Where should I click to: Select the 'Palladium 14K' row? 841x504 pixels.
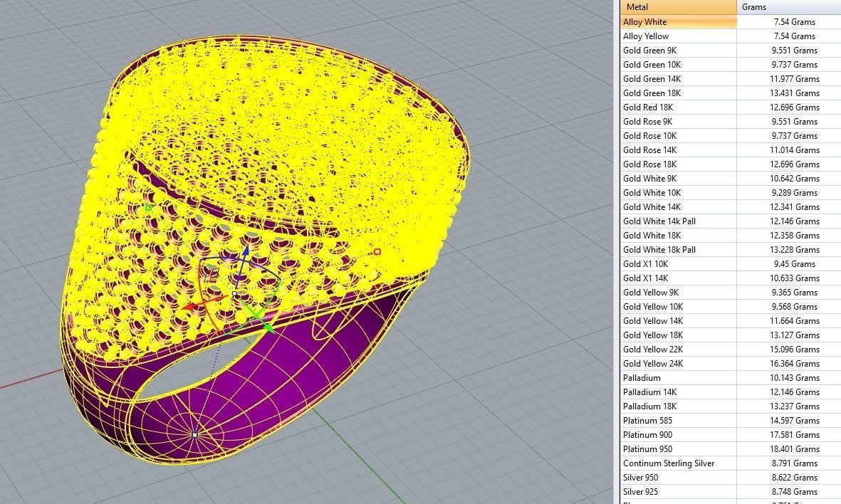731,392
